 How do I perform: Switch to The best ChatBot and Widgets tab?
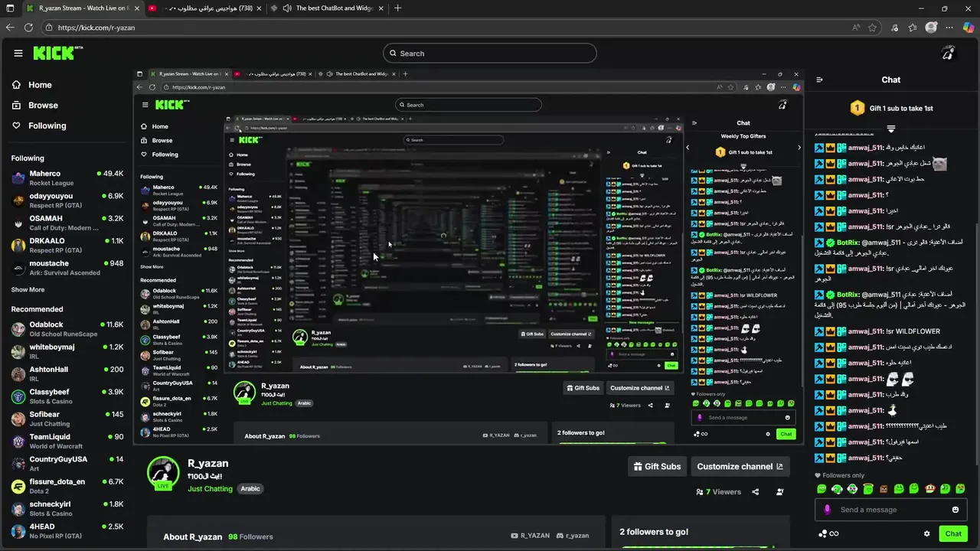point(327,8)
